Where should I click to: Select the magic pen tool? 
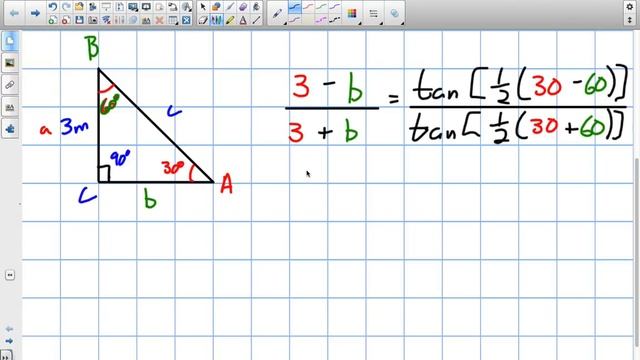click(230, 7)
